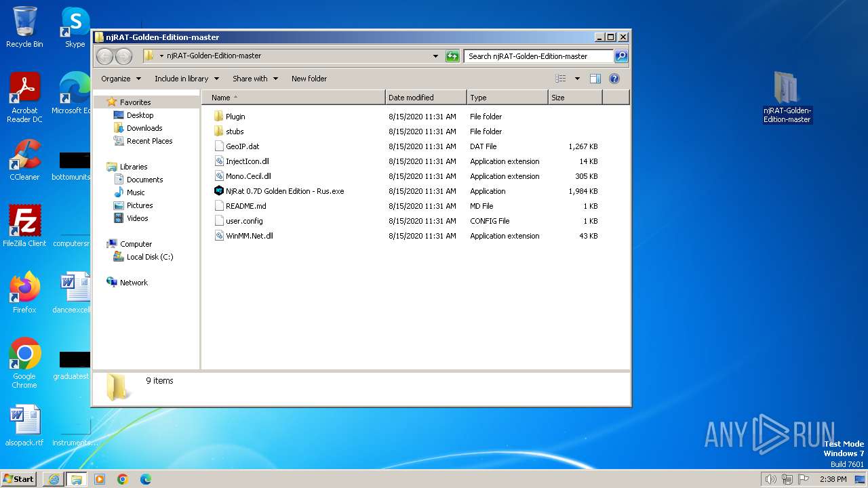Expand the view options arrow

pos(577,79)
